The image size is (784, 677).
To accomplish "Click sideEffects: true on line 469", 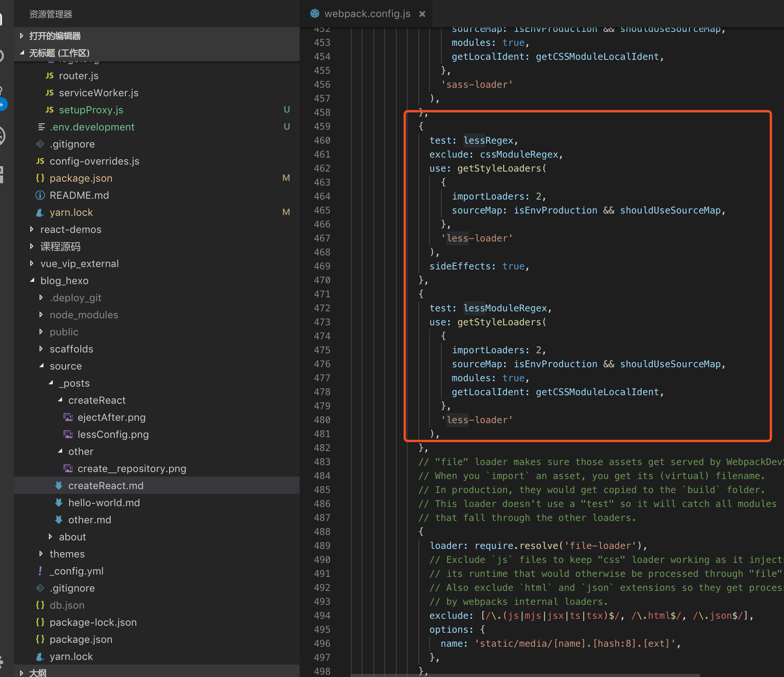I will tap(477, 266).
